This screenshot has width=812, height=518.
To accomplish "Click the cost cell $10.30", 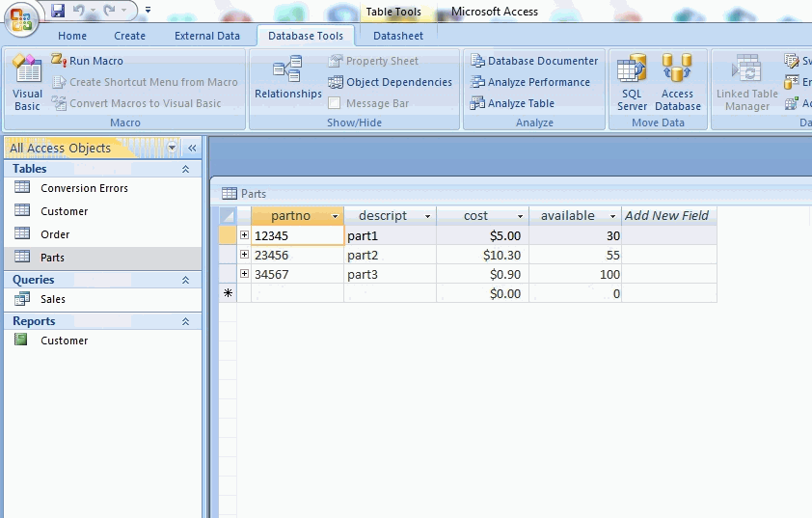I will tap(482, 255).
